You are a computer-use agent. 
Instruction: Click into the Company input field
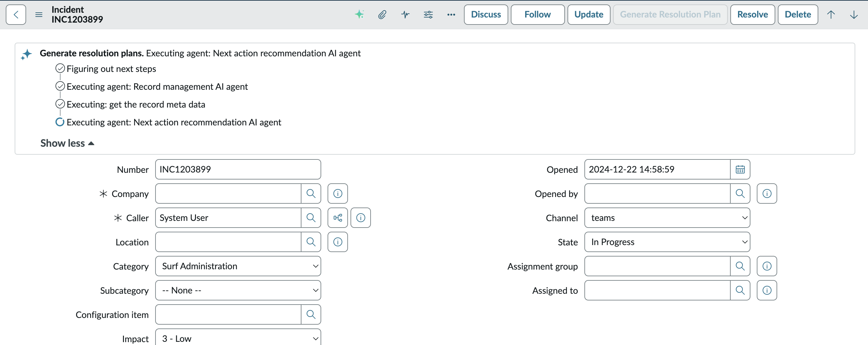(228, 194)
